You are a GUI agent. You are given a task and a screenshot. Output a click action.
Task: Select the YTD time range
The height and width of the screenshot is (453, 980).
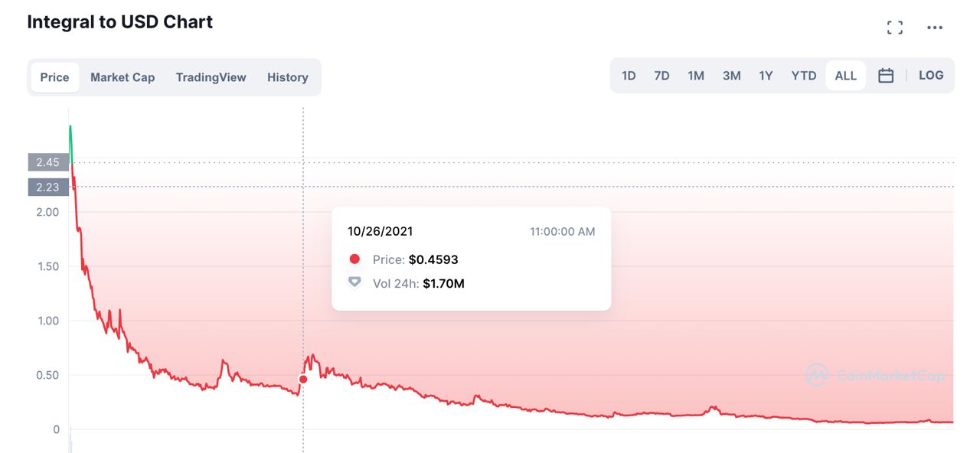click(x=804, y=76)
